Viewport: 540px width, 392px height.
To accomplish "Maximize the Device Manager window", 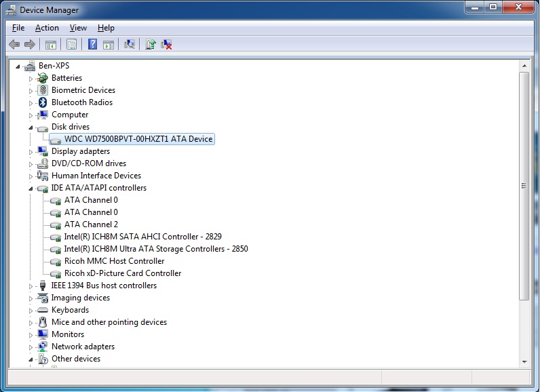I will point(493,7).
